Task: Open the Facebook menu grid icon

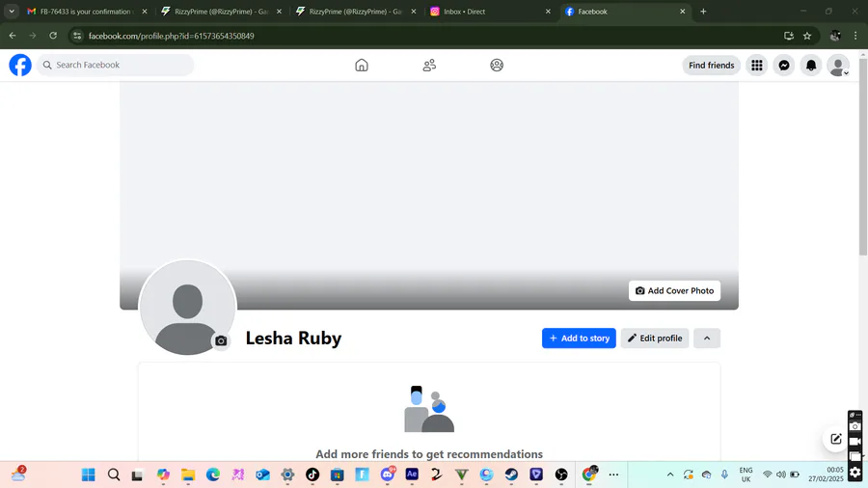Action: 757,66
